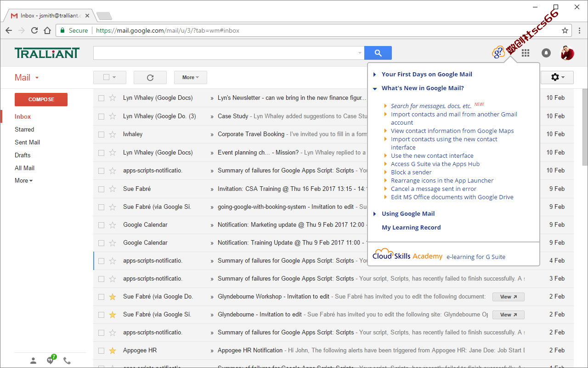Expand More labels in left sidebar
588x368 pixels.
click(23, 180)
